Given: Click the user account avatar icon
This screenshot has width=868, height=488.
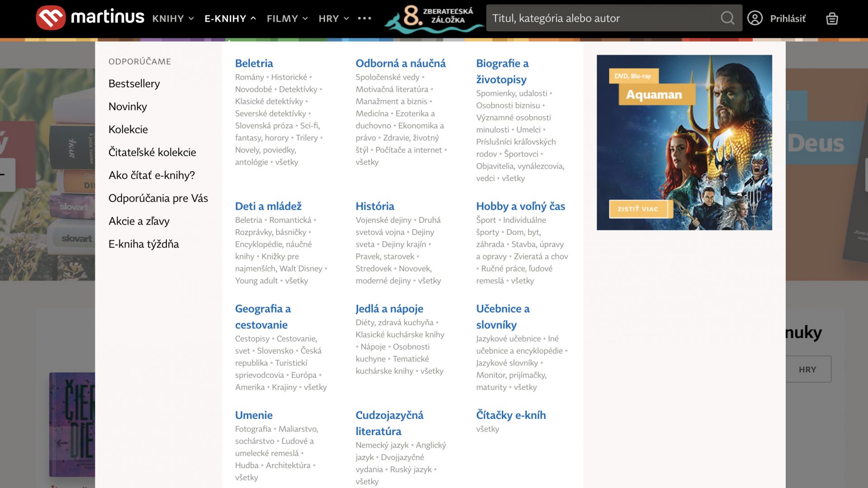Looking at the screenshot, I should (x=755, y=18).
